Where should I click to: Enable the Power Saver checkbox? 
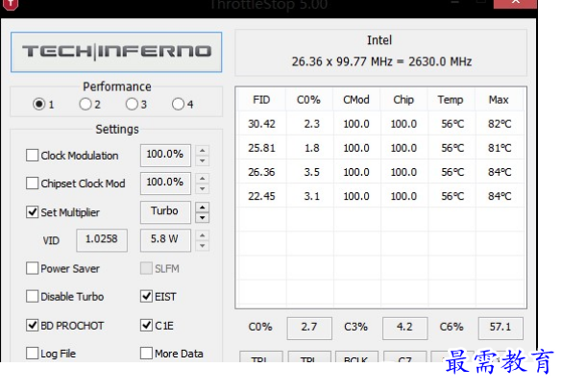click(x=33, y=268)
